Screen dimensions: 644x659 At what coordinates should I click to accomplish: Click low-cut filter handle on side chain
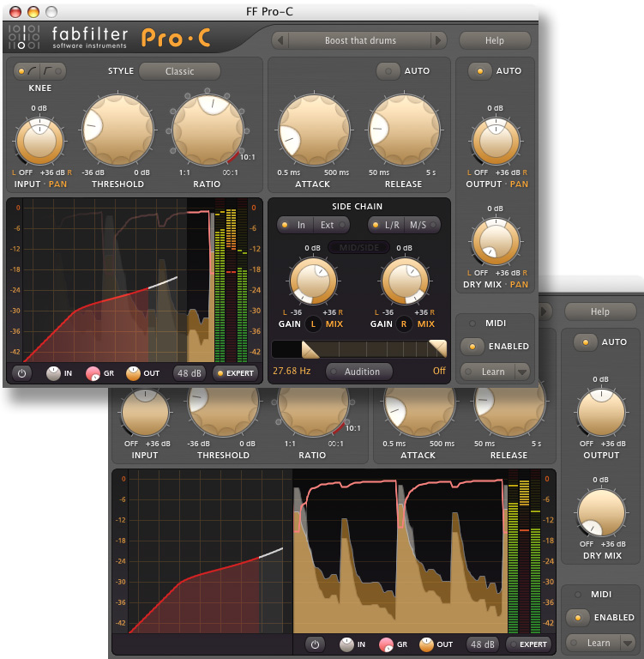pyautogui.click(x=310, y=349)
